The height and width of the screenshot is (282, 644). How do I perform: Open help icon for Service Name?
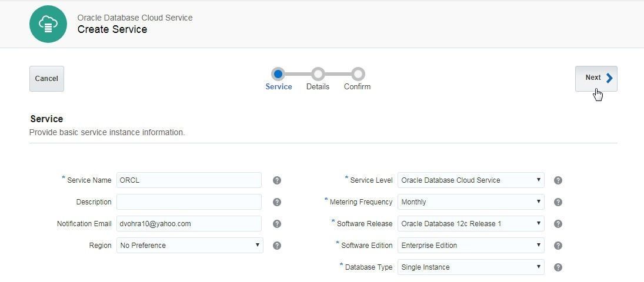277,180
